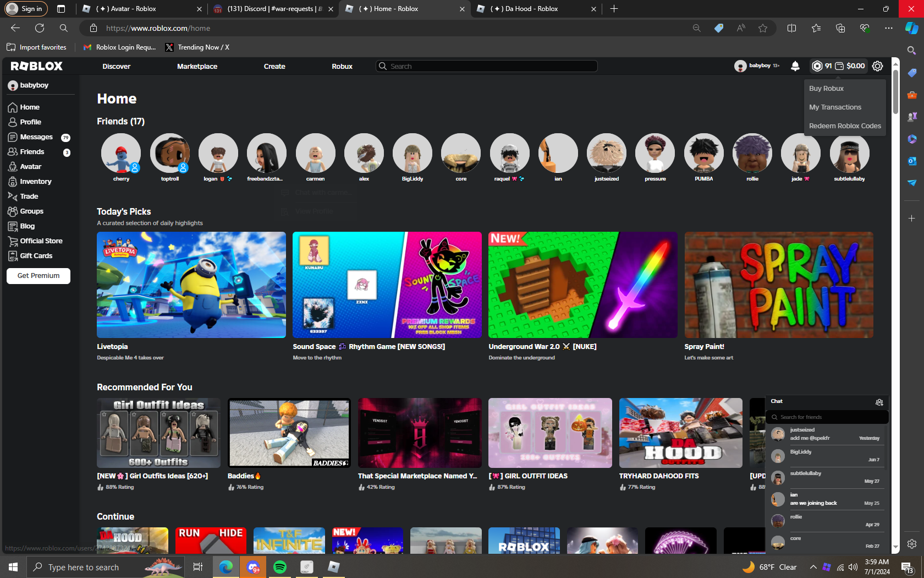Open Discord from the taskbar

click(253, 567)
